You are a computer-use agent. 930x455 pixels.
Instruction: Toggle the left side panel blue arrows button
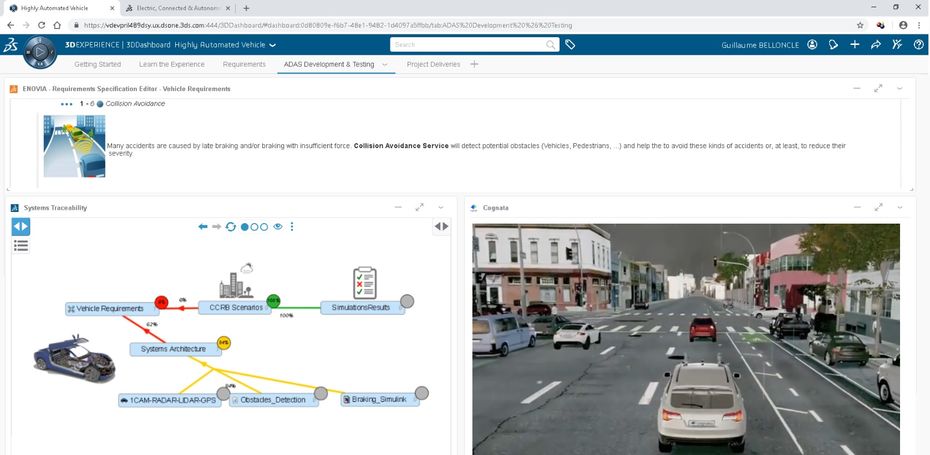pos(21,227)
